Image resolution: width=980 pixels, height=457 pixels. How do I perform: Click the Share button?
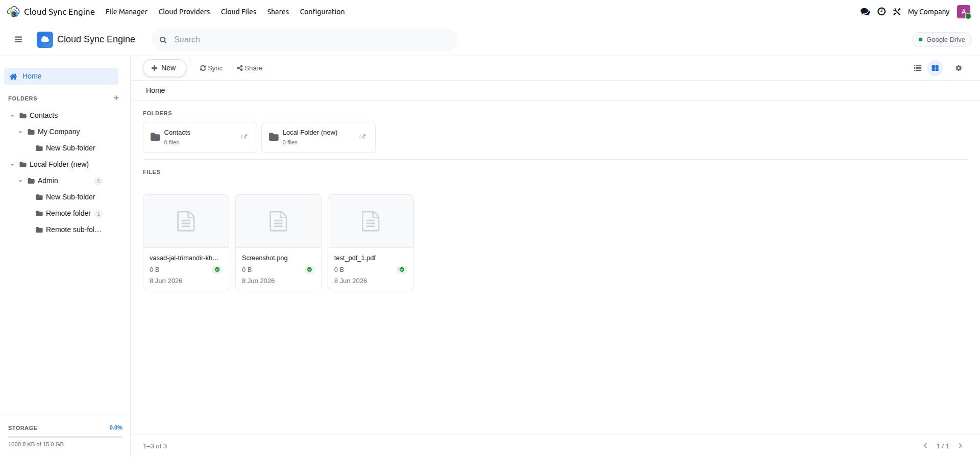click(x=249, y=68)
